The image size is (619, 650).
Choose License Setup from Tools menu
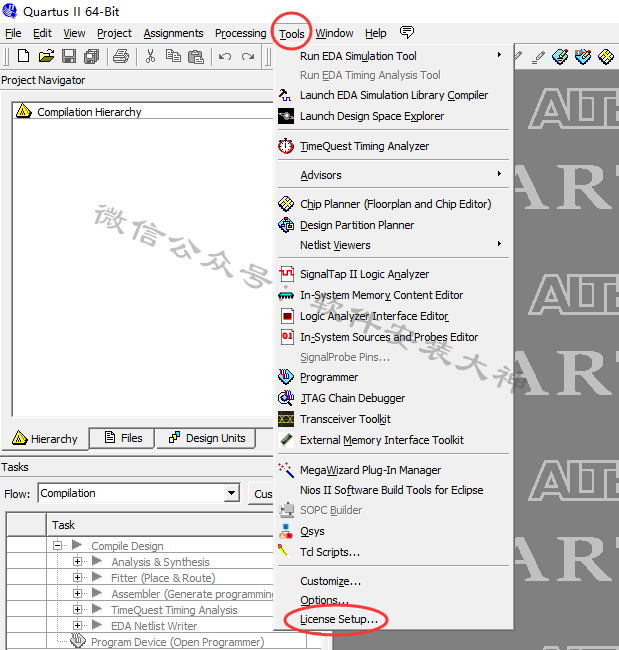339,619
